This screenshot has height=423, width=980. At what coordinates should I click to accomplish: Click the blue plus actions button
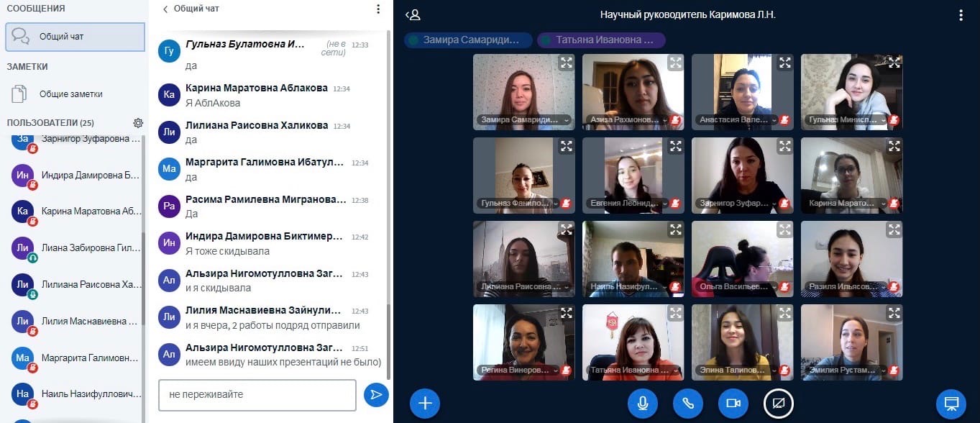coord(425,404)
